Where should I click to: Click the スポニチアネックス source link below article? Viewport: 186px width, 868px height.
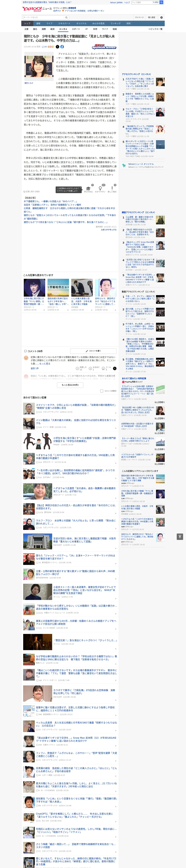click(108, 230)
